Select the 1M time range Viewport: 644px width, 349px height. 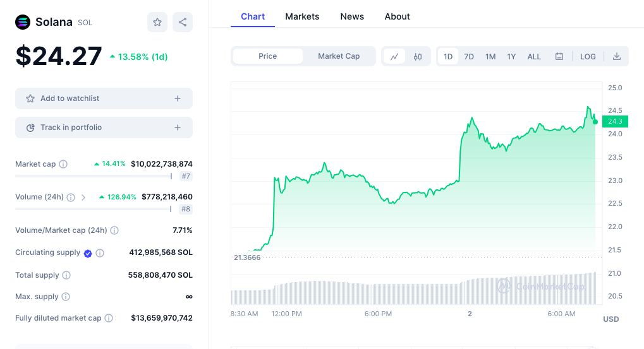click(490, 57)
